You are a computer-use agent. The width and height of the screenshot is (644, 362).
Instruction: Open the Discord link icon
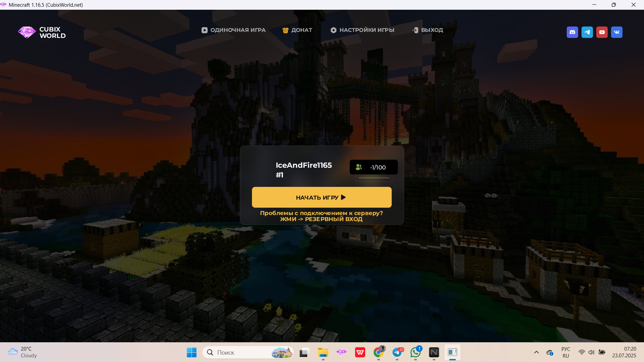[572, 32]
